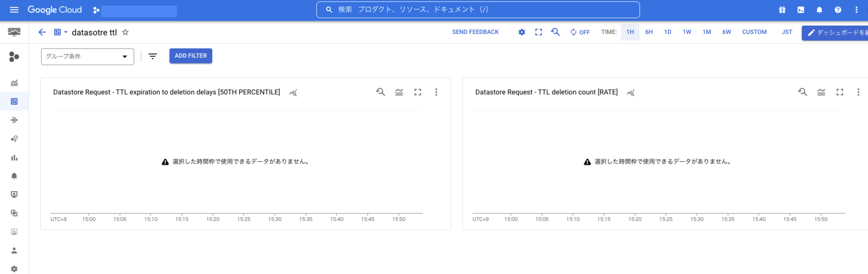The image size is (868, 274).
Task: Click the ADD FILTER button
Action: pyautogui.click(x=190, y=56)
